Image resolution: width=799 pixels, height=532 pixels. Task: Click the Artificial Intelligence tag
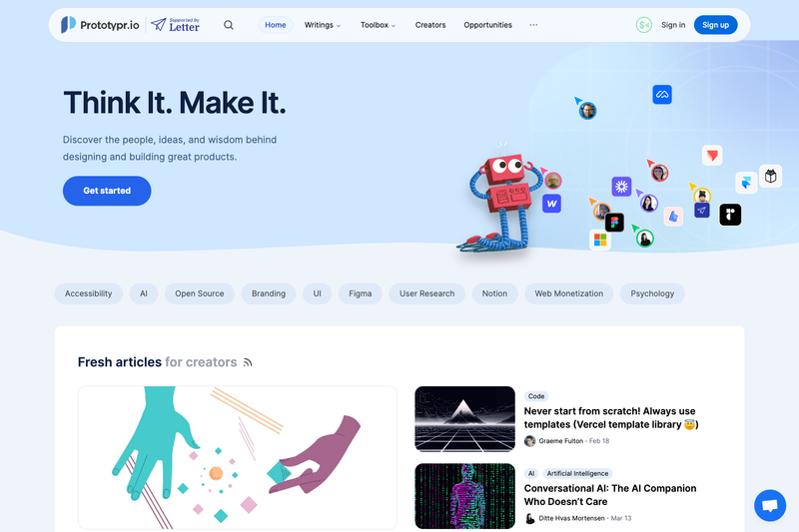click(577, 473)
